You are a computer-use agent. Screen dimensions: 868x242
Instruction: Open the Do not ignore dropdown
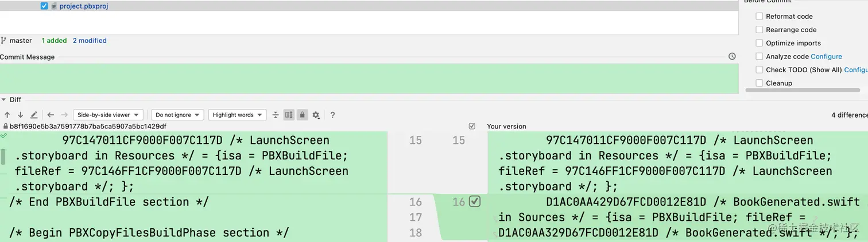tap(177, 115)
